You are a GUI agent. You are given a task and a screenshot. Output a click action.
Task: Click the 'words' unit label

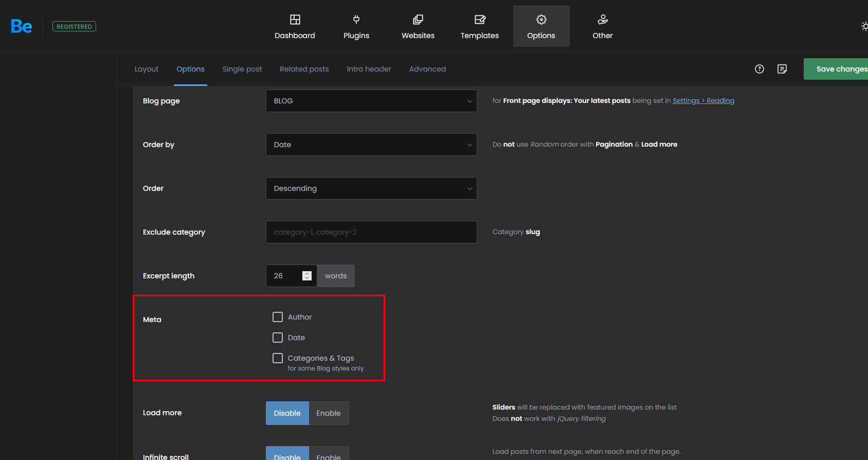click(x=336, y=276)
